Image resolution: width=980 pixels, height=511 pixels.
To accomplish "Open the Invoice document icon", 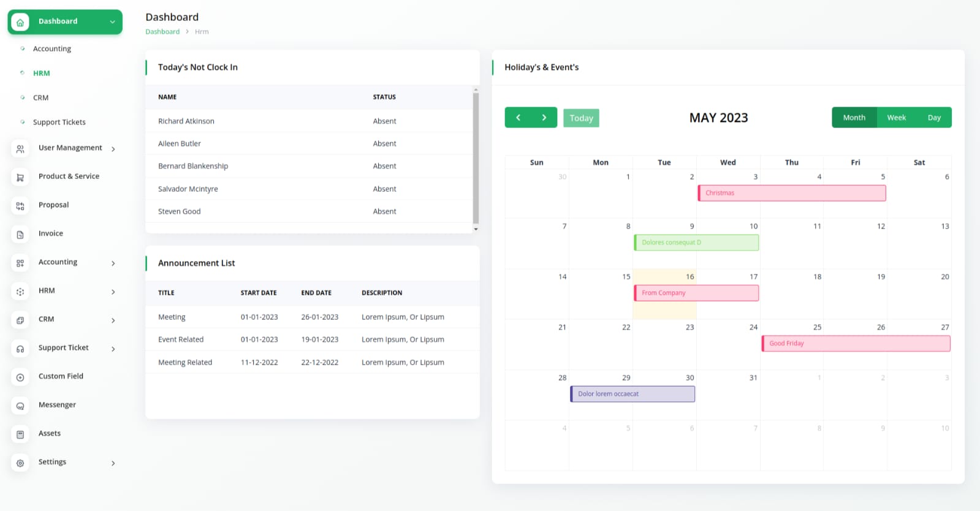I will (20, 235).
